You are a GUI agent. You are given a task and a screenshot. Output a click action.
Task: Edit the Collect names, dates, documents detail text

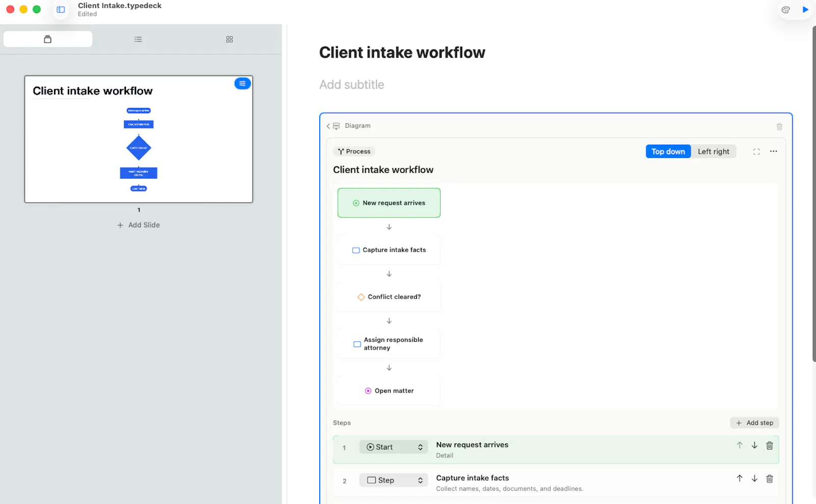(x=509, y=489)
